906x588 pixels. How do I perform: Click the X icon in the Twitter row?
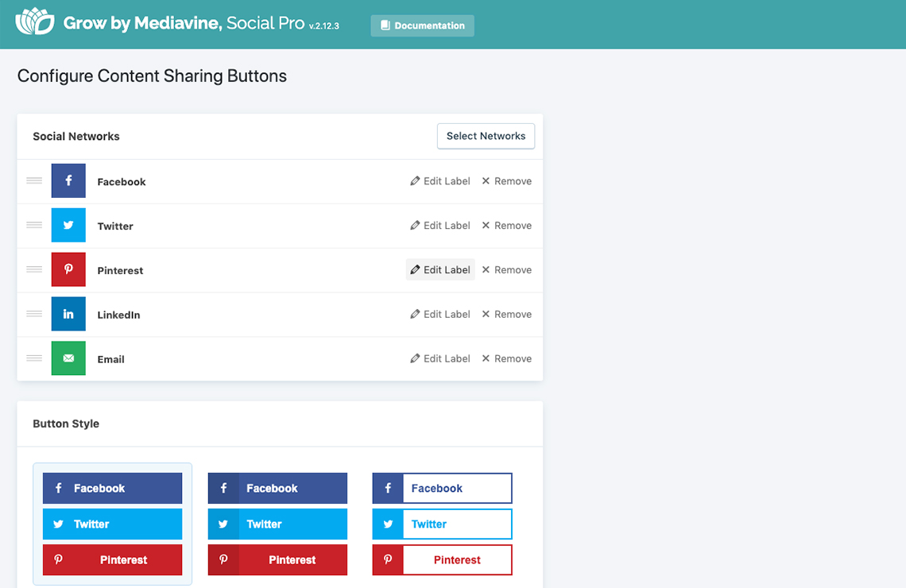[x=486, y=225]
